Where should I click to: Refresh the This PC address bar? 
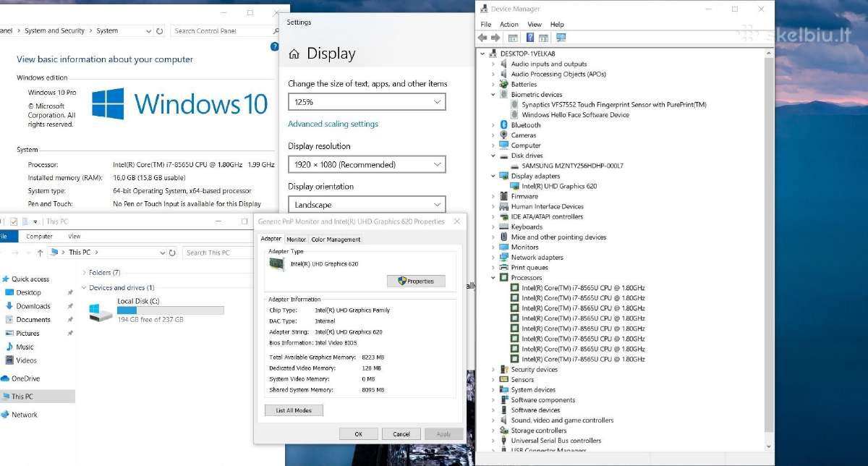172,253
